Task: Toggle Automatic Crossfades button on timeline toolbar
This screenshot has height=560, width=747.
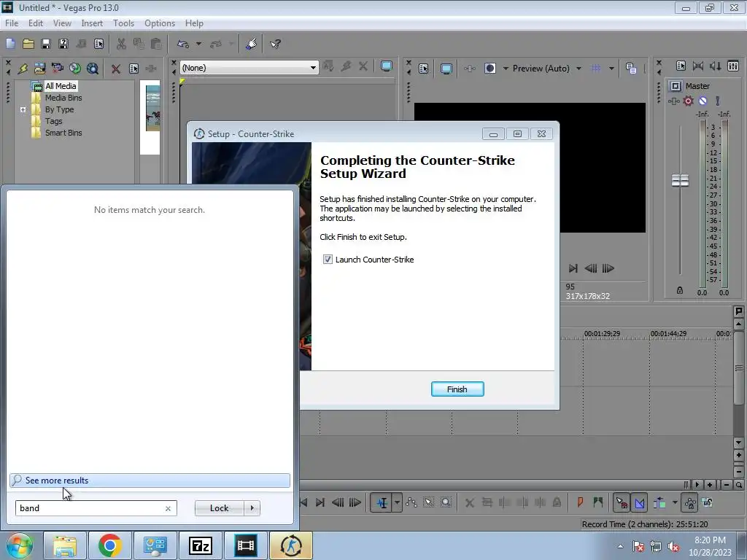Action: pos(639,502)
